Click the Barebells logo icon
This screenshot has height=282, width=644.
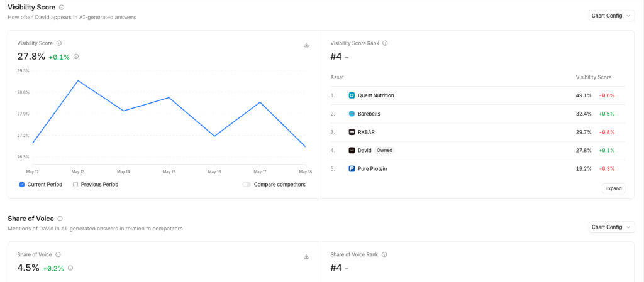pyautogui.click(x=352, y=114)
